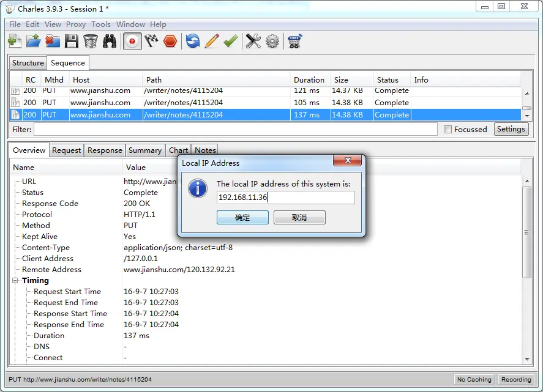Sort by the Path column header
This screenshot has width=543, height=392.
click(216, 80)
